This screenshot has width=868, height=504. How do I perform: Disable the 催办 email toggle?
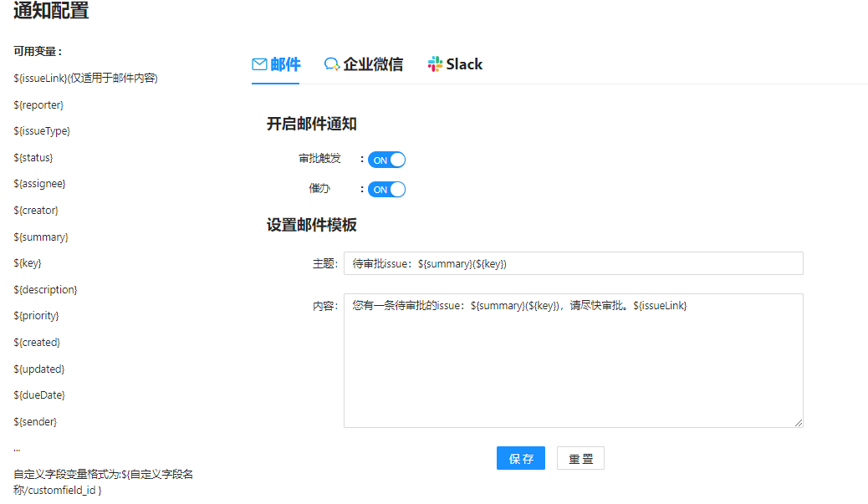tap(386, 189)
